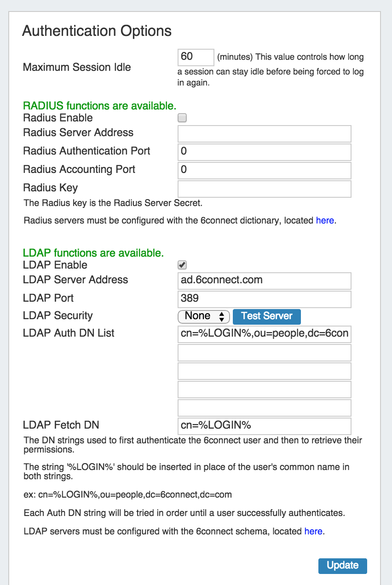Uncheck the LDAP Enable checkbox
This screenshot has width=392, height=585.
point(182,265)
